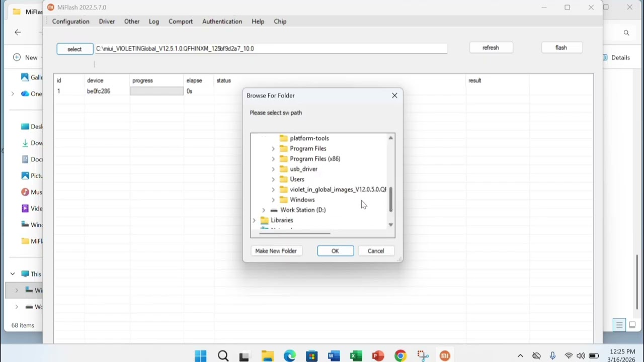Image resolution: width=644 pixels, height=362 pixels.
Task: Open PowerPoint from taskbar
Action: click(378, 356)
